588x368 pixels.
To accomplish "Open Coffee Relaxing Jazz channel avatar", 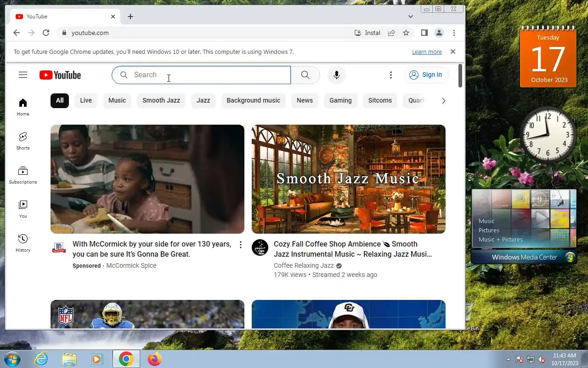I will click(260, 247).
